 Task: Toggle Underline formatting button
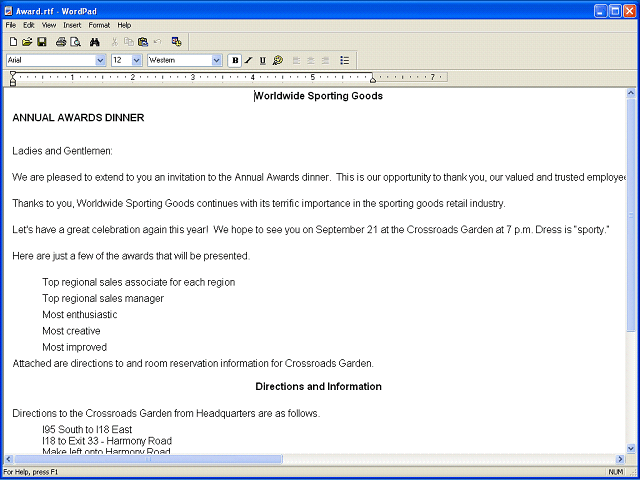(x=263, y=60)
